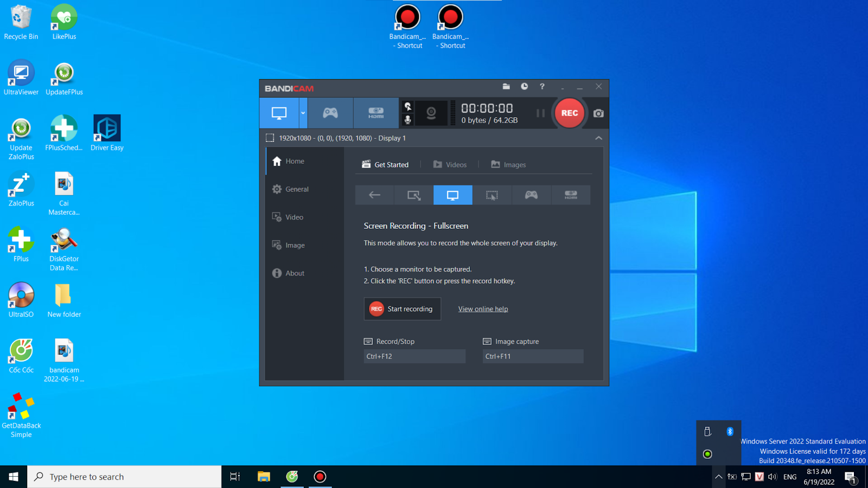The width and height of the screenshot is (868, 488).
Task: Select the bandicam 2022-06-19 video file
Action: click(x=64, y=360)
